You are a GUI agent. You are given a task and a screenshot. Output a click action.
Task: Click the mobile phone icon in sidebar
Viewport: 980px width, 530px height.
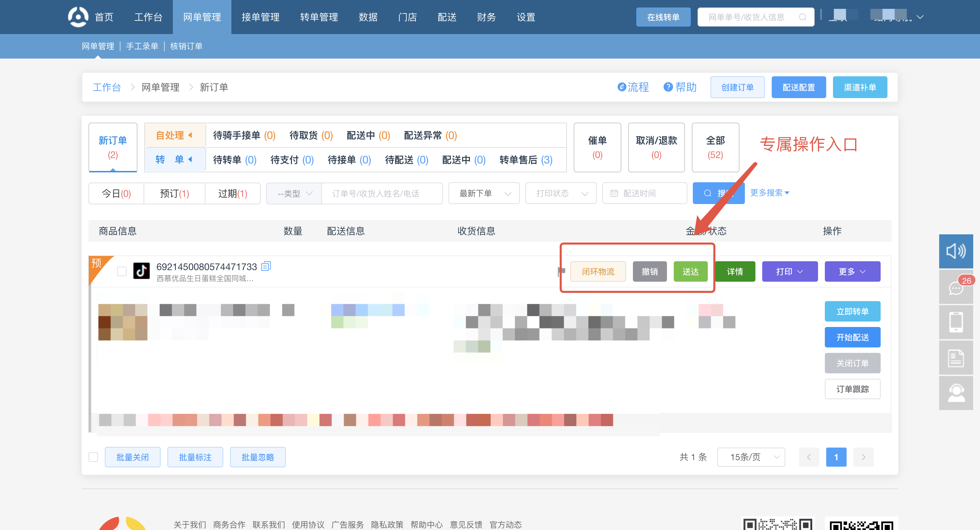click(x=955, y=322)
